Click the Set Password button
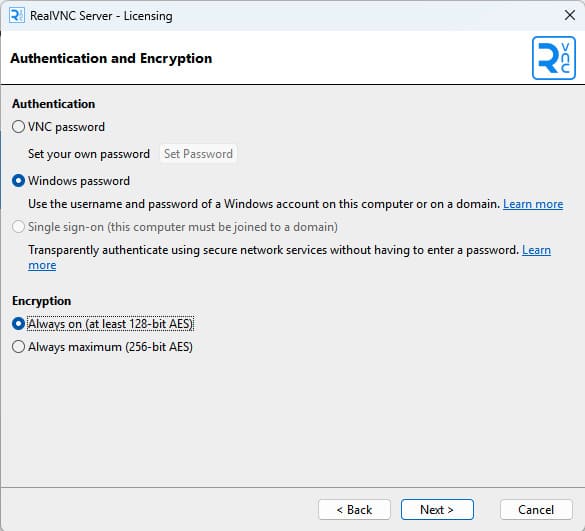 click(198, 154)
